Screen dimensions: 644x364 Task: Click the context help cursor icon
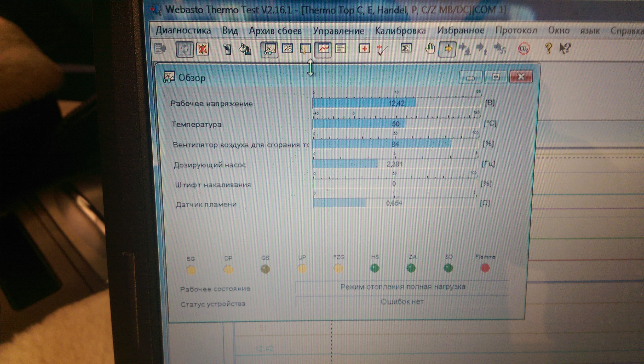[565, 48]
